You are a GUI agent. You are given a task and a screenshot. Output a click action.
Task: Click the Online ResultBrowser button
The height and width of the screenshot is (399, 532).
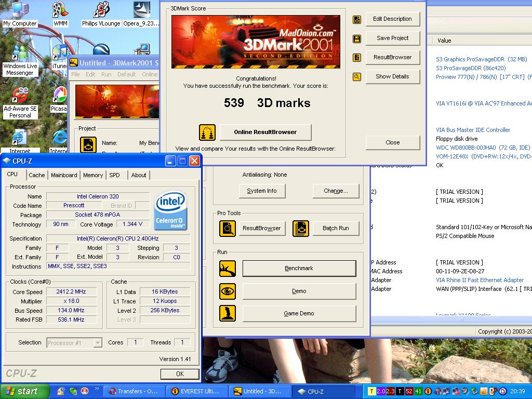click(265, 132)
